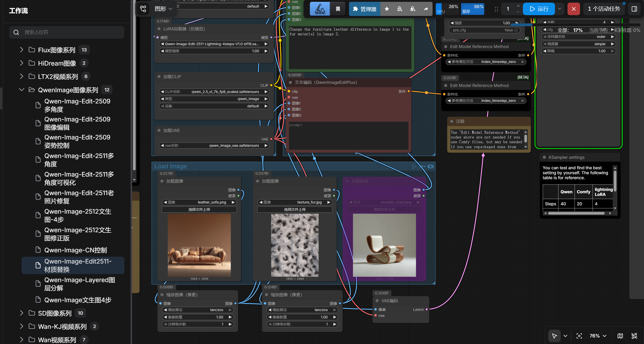644x344 pixels.
Task: Toggle the right side panel icon
Action: coord(634,9)
